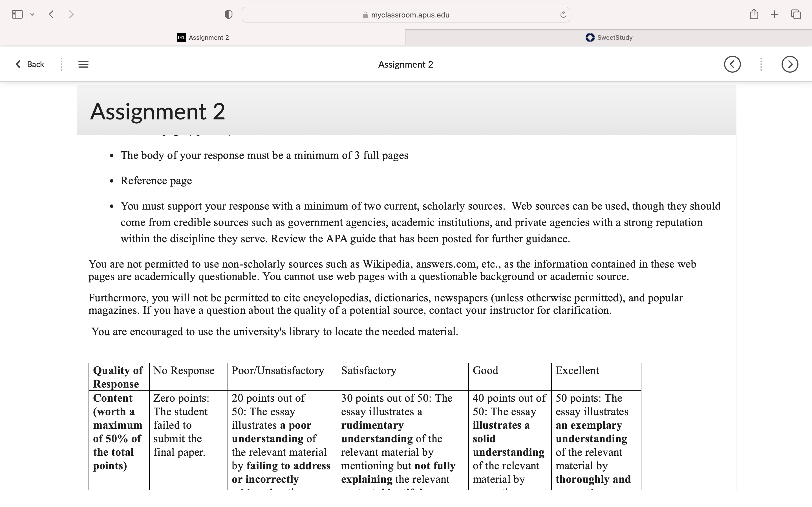Reload the page with the refresh icon

click(x=563, y=14)
